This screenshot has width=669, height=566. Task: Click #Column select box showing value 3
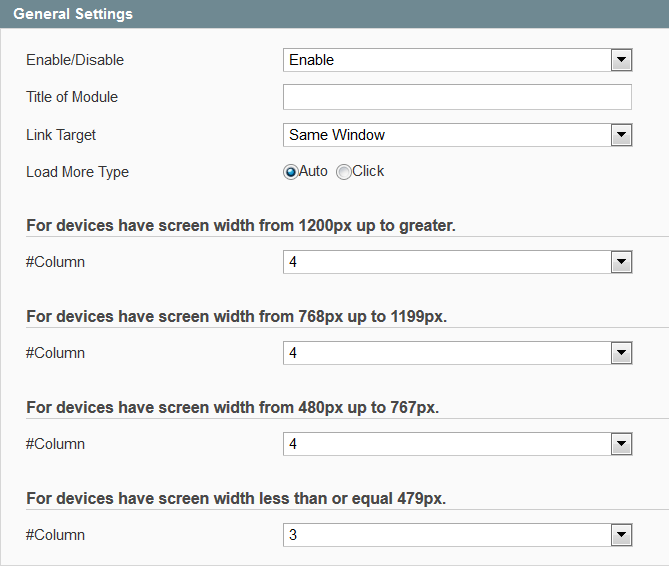point(457,535)
